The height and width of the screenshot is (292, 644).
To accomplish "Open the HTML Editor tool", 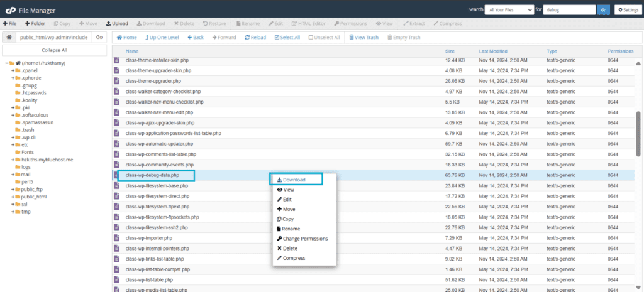I will 308,24.
